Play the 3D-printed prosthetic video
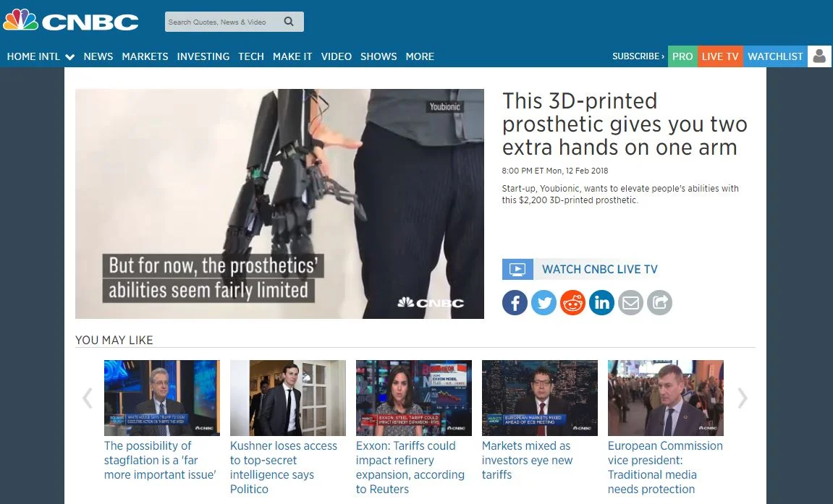The height and width of the screenshot is (504, 833). point(279,204)
